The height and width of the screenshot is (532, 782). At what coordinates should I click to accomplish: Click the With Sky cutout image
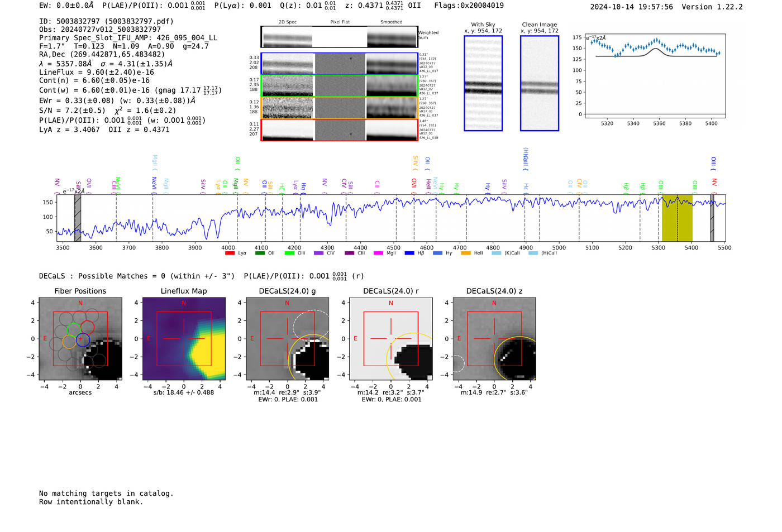click(x=483, y=83)
